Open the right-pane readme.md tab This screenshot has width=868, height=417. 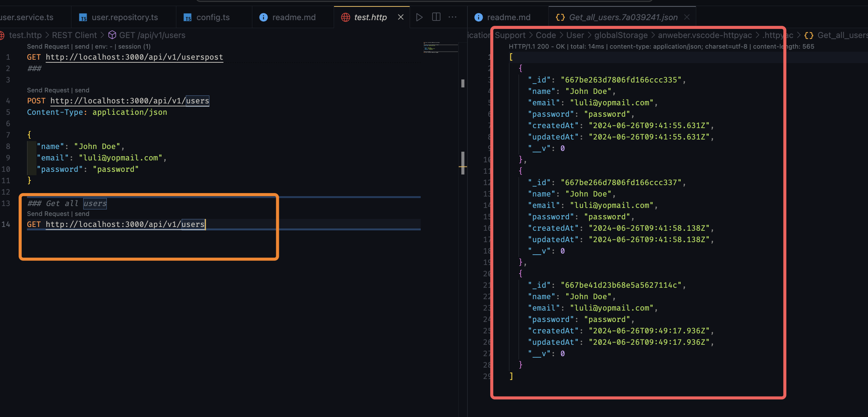click(x=508, y=17)
